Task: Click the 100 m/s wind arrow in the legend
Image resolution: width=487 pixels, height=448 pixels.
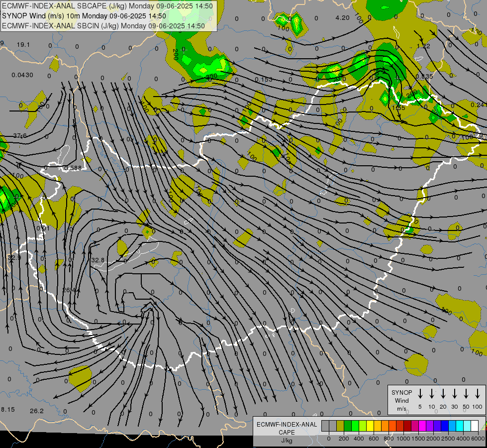Action: pyautogui.click(x=478, y=394)
